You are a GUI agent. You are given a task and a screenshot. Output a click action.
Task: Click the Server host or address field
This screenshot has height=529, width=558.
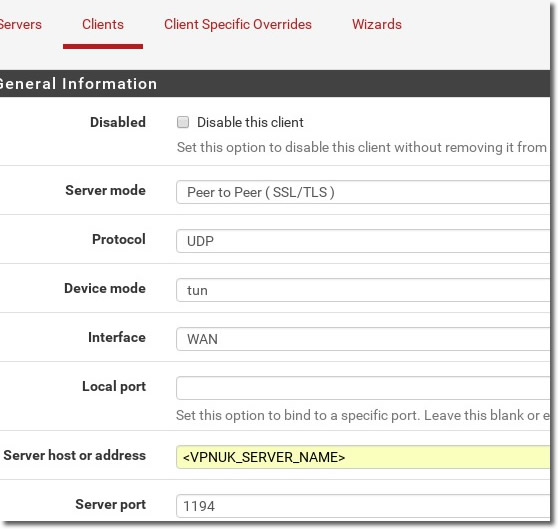click(x=363, y=457)
